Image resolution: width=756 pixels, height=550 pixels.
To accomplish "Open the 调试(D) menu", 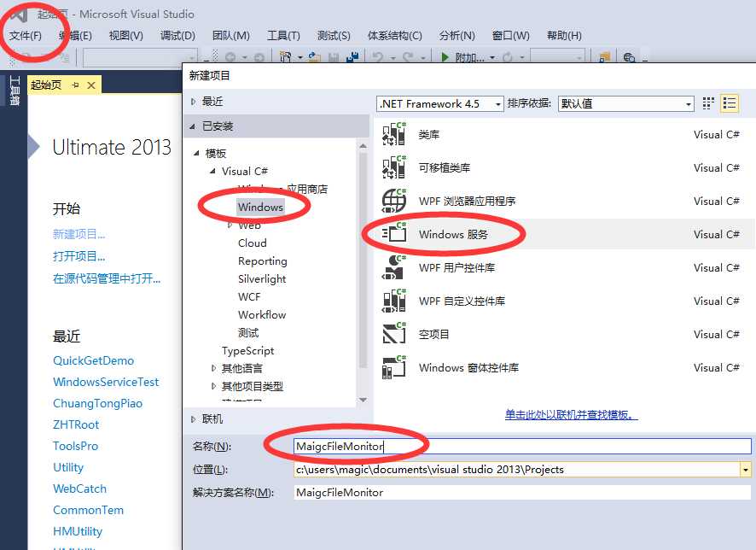I will click(x=177, y=36).
